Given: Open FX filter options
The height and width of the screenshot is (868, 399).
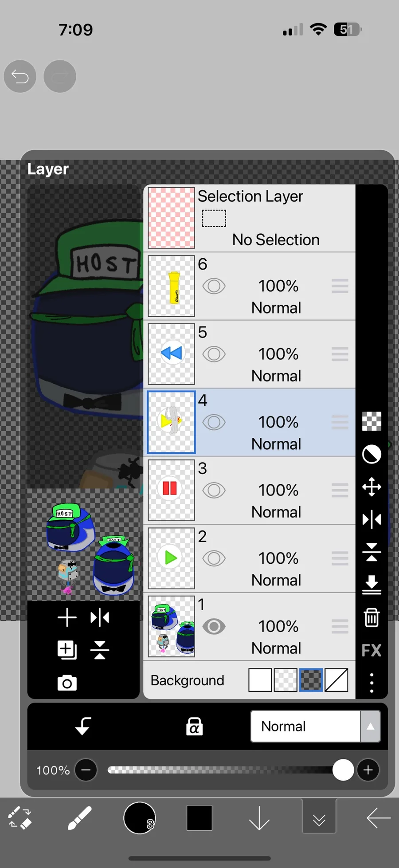Looking at the screenshot, I should coord(372,650).
